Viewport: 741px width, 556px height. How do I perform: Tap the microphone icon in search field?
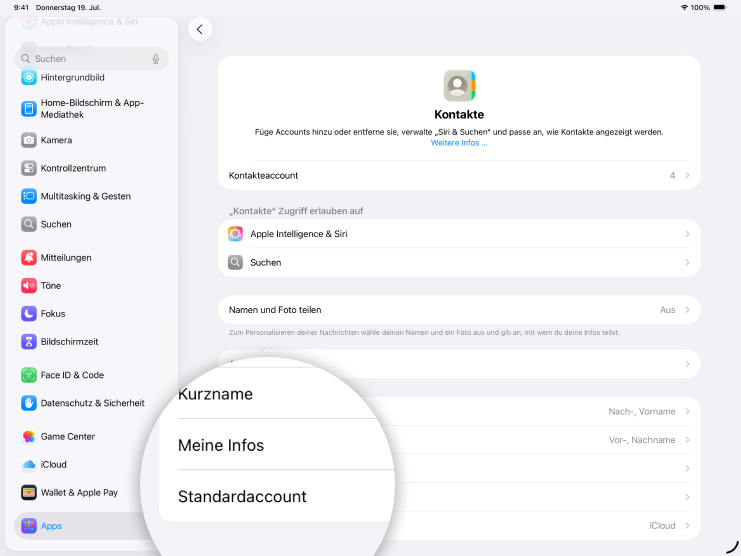(156, 59)
